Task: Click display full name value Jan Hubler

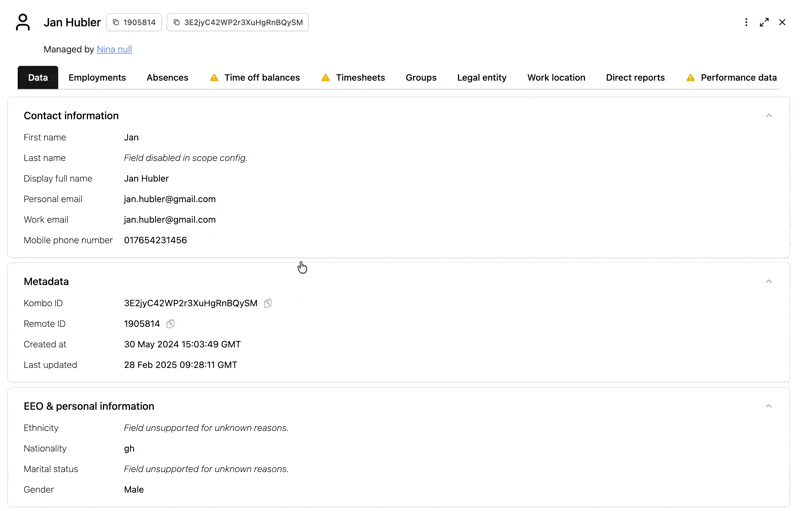Action: [146, 178]
